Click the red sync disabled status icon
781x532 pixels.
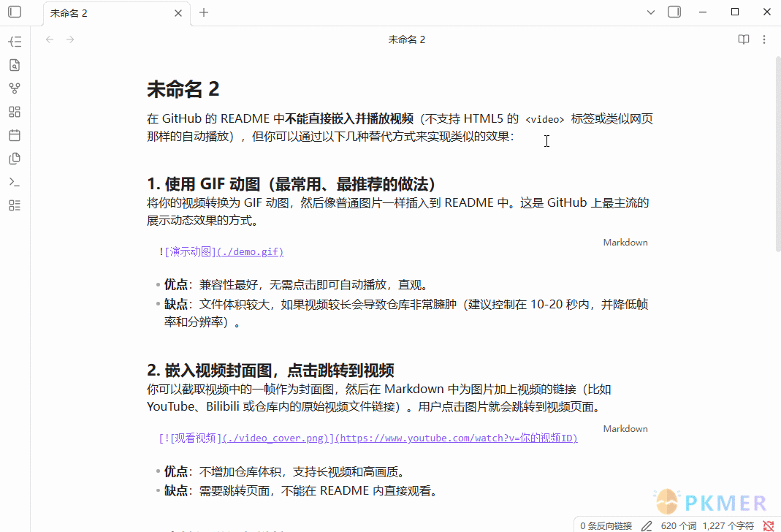pyautogui.click(x=769, y=526)
